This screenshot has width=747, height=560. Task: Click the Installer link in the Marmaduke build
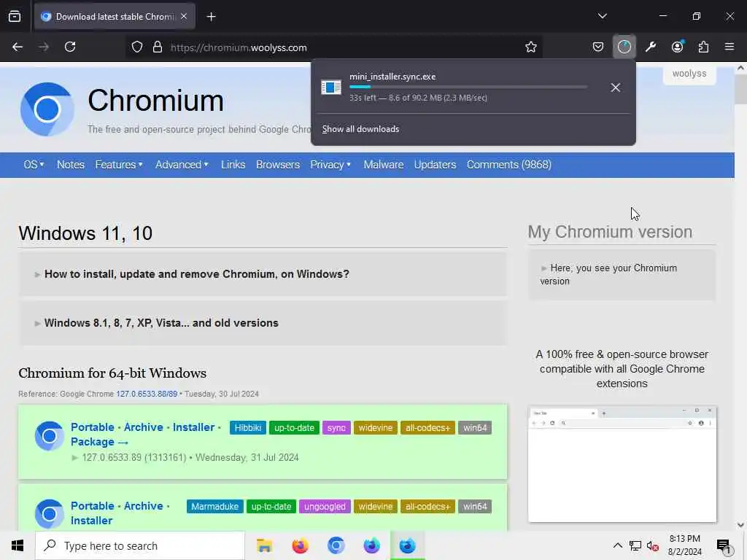point(91,521)
